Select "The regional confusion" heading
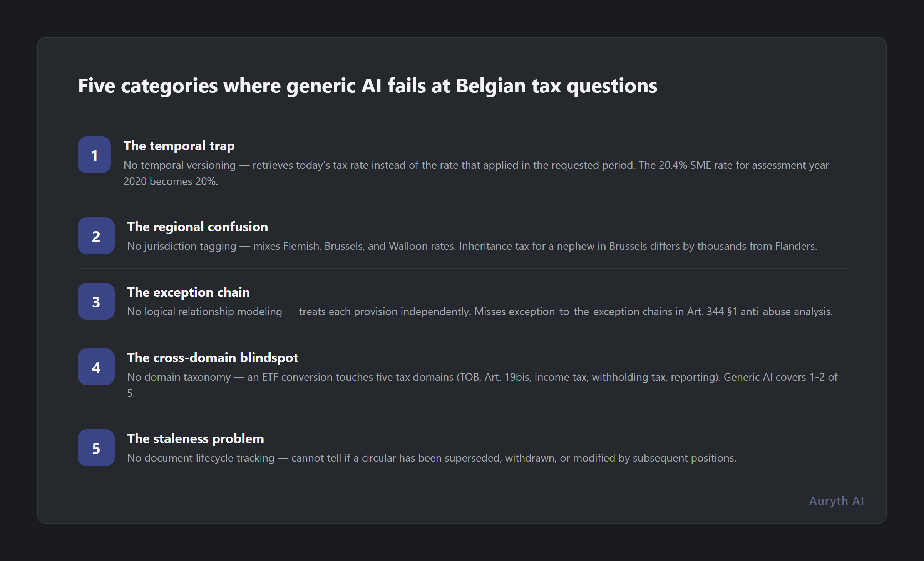 tap(198, 227)
